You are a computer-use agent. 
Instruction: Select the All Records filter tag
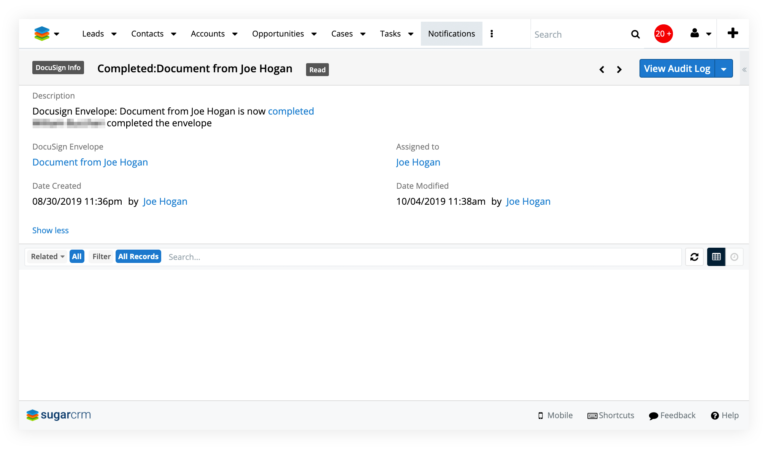point(138,257)
